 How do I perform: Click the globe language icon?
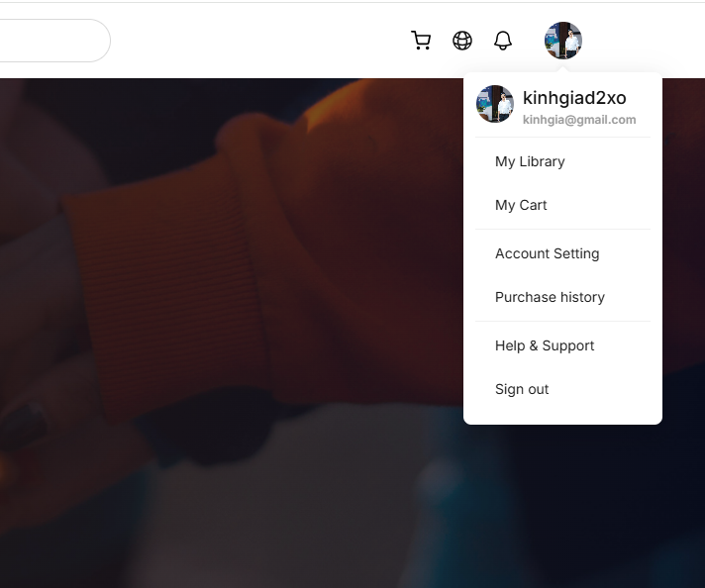[462, 41]
